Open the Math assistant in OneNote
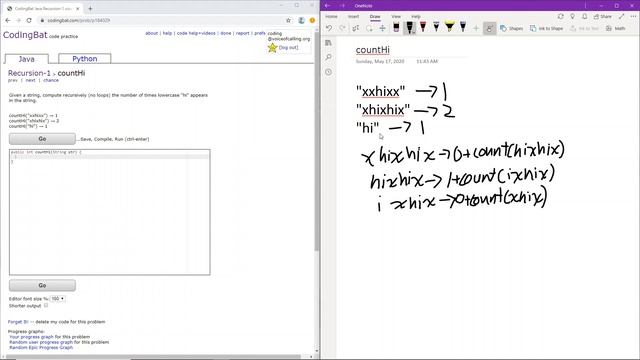Image resolution: width=640 pixels, height=360 pixels. pos(616,28)
